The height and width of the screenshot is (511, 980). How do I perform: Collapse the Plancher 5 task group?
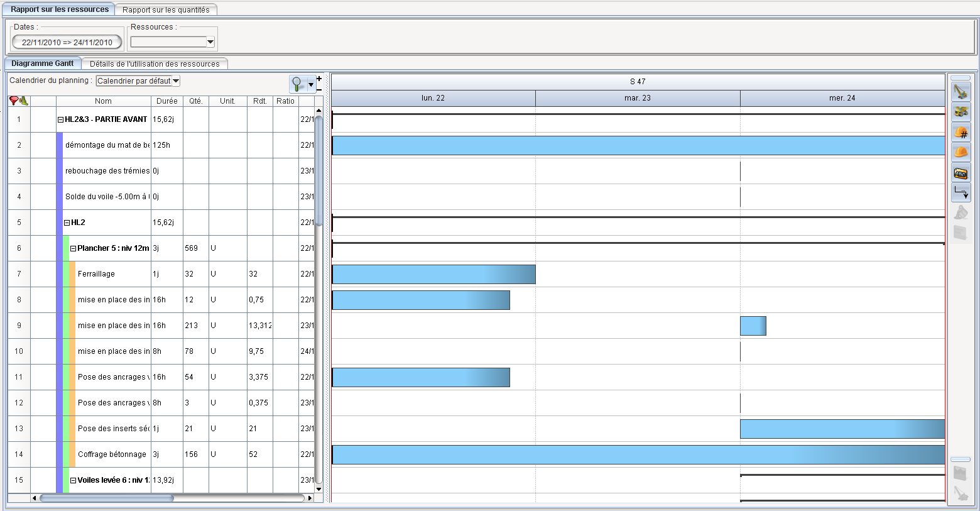(73, 248)
